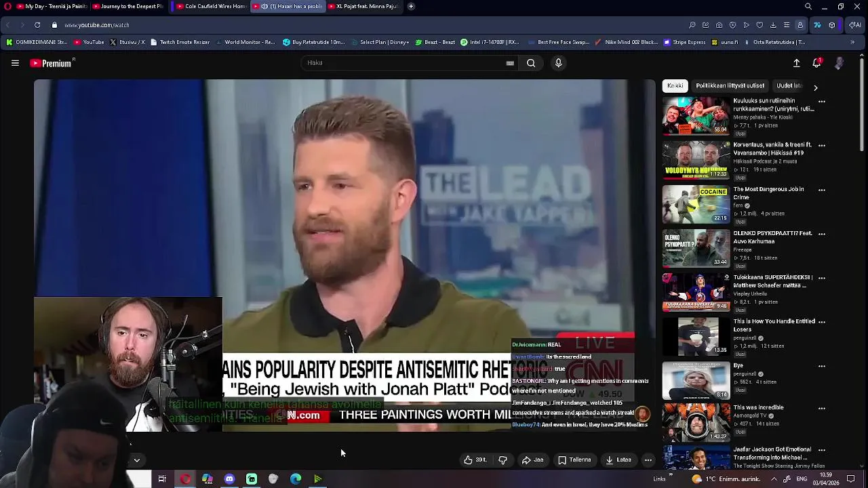Go to YouTube Premium home logo
The image size is (868, 488).
tap(52, 63)
